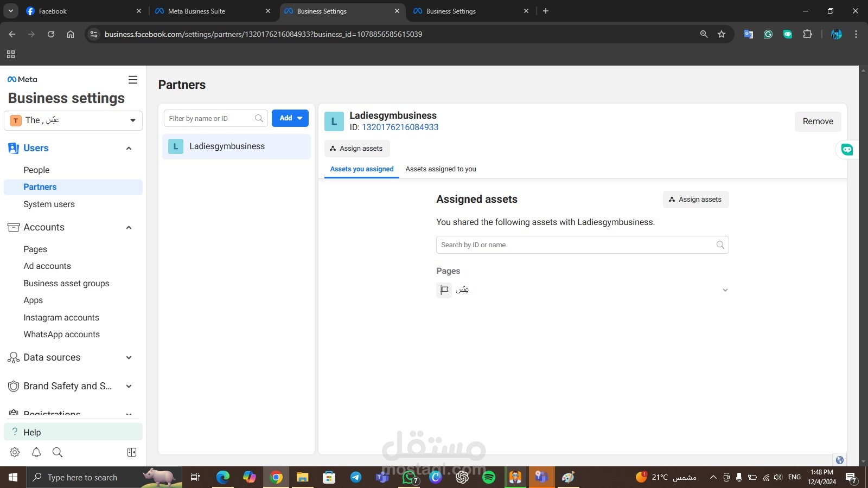Switch to Assets you assigned tab

[x=362, y=169]
